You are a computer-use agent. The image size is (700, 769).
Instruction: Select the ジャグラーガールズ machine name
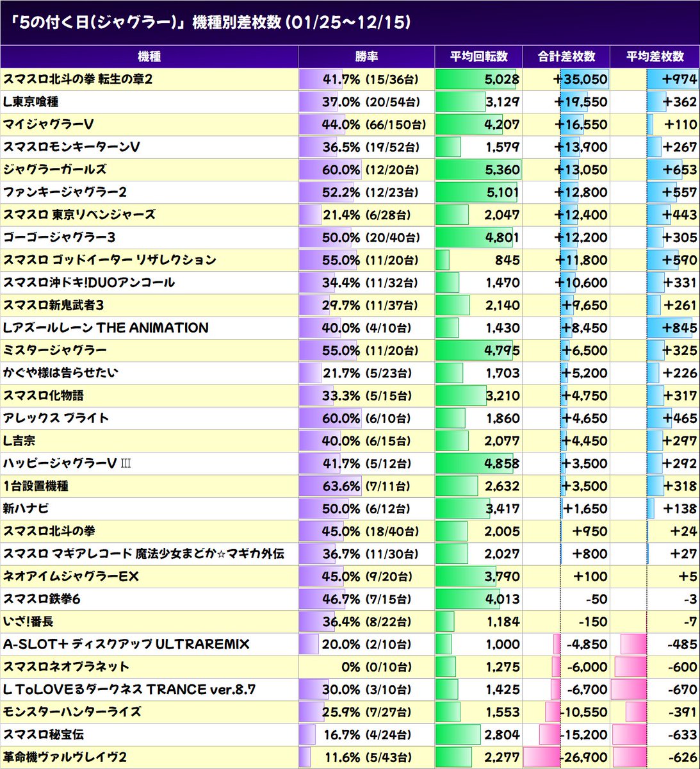click(54, 170)
